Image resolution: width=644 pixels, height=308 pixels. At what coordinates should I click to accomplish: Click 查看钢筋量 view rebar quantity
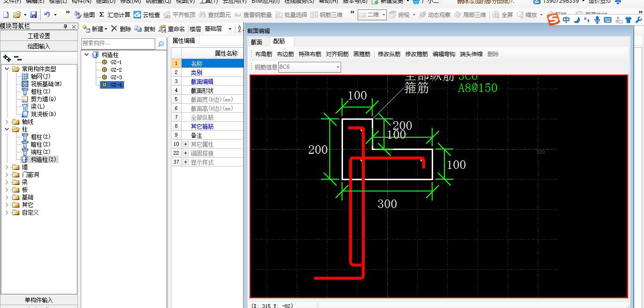tap(253, 15)
